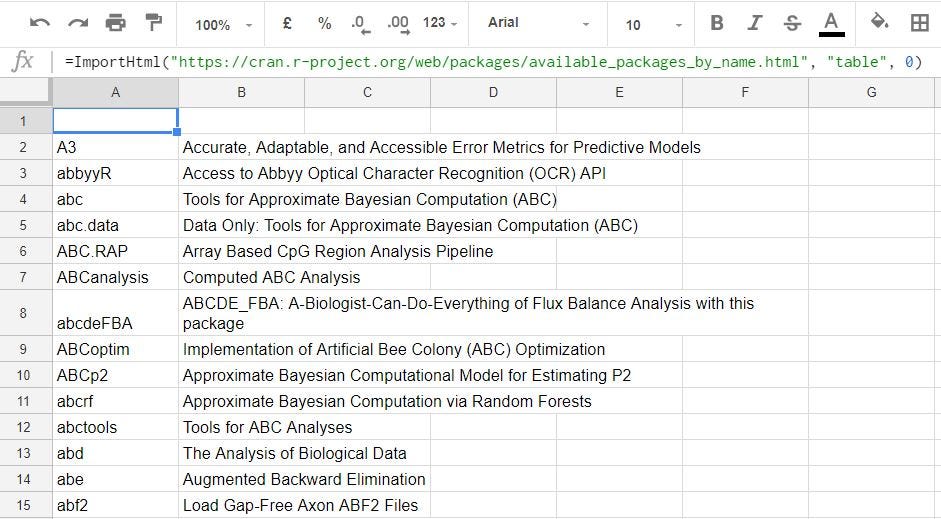Format as percent with % icon
Screen dimensions: 941x519
click(x=325, y=23)
